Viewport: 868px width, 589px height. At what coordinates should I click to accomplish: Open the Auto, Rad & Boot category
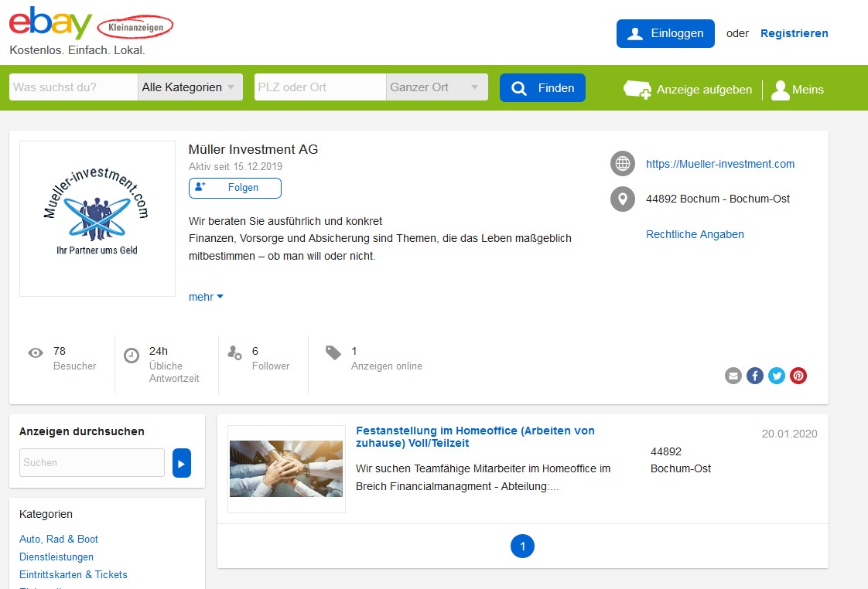pos(59,540)
